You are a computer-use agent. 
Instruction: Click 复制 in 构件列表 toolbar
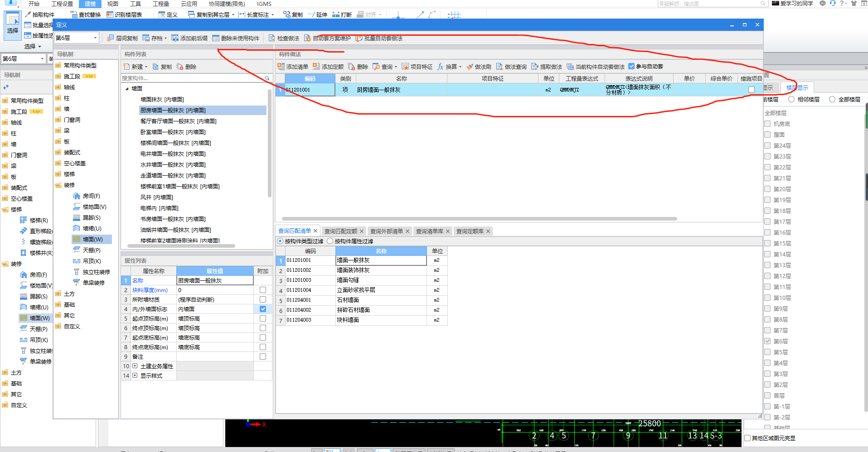(x=162, y=67)
